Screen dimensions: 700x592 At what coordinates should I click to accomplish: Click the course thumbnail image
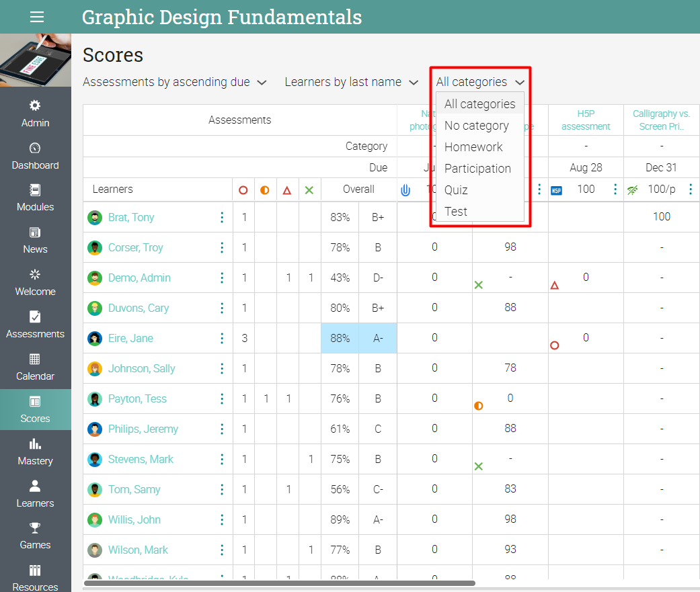35,60
